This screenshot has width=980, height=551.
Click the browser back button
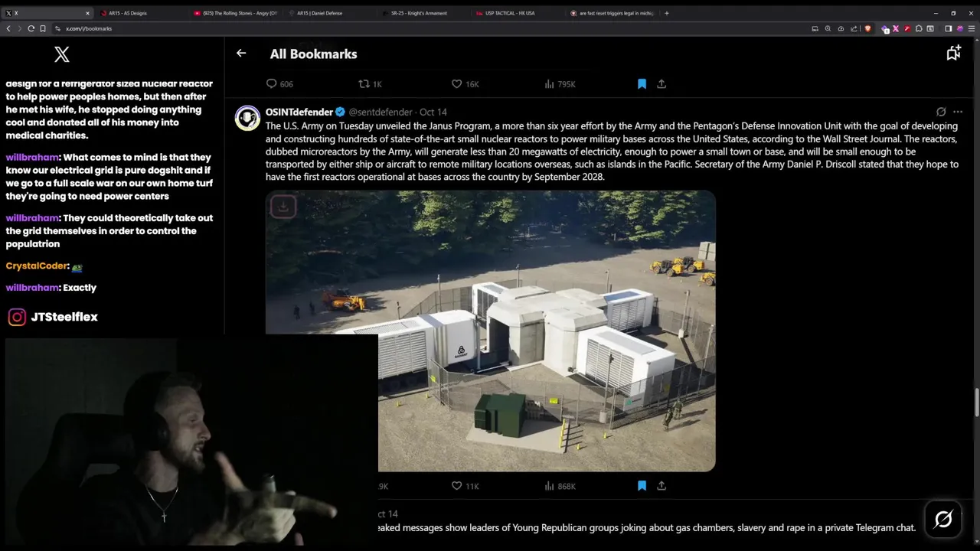(8, 28)
